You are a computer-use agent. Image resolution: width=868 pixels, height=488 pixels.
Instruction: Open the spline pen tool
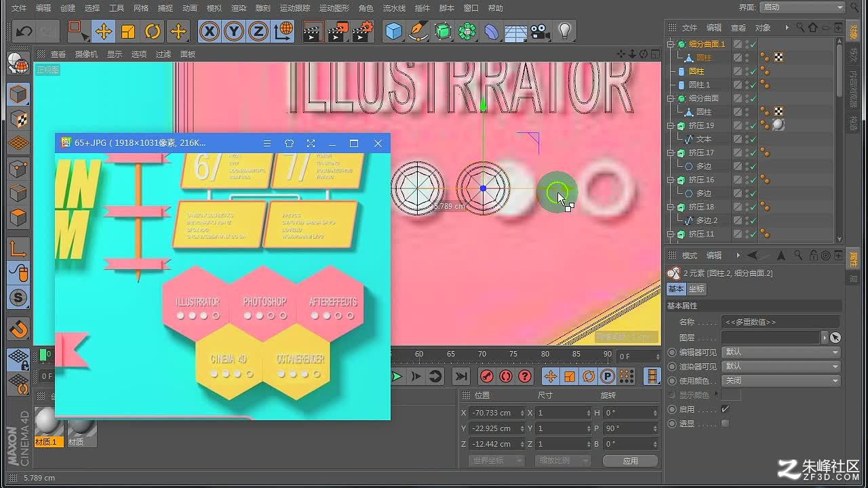[418, 31]
